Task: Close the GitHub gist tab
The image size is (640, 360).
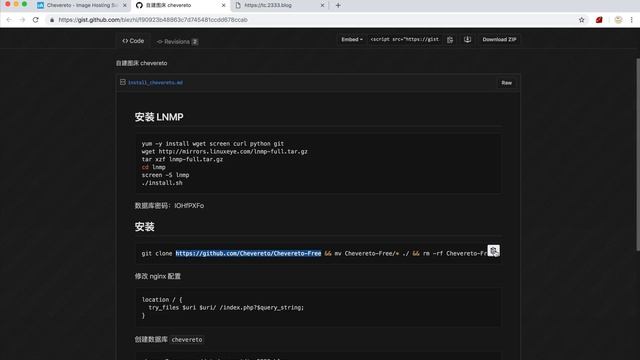Action: click(223, 5)
